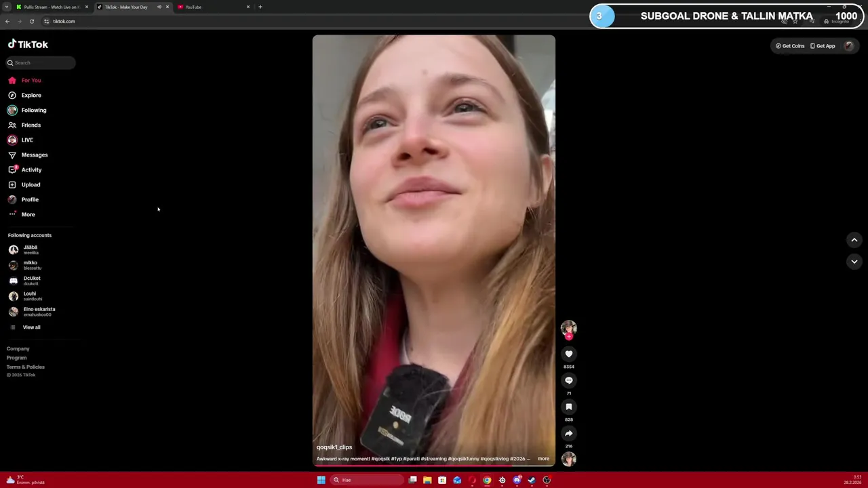
Task: Open Microsoft Store from taskbar
Action: click(442, 480)
